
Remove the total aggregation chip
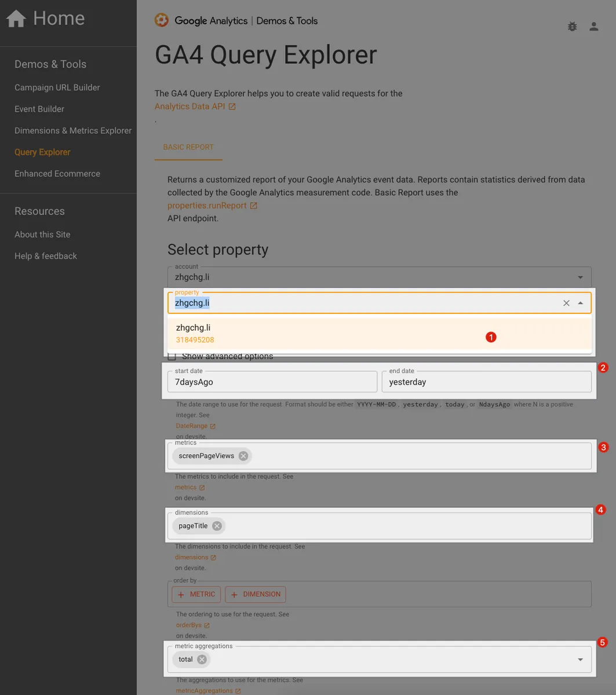click(202, 659)
